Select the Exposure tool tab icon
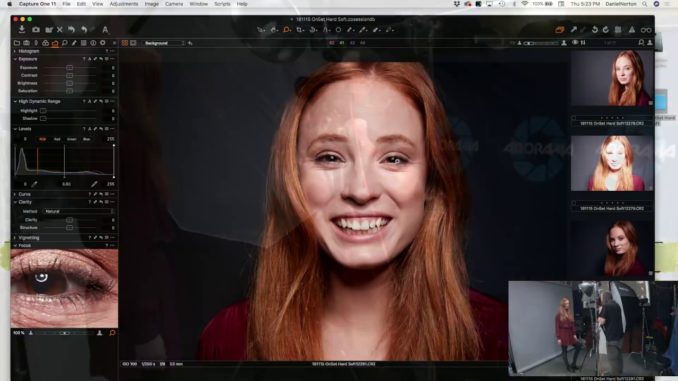The width and height of the screenshot is (678, 381). [55, 43]
